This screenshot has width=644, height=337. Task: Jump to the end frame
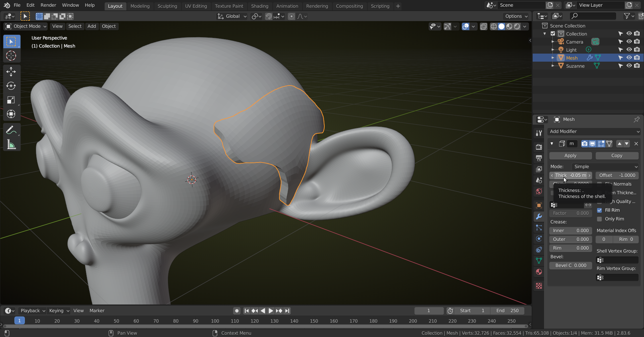point(287,311)
